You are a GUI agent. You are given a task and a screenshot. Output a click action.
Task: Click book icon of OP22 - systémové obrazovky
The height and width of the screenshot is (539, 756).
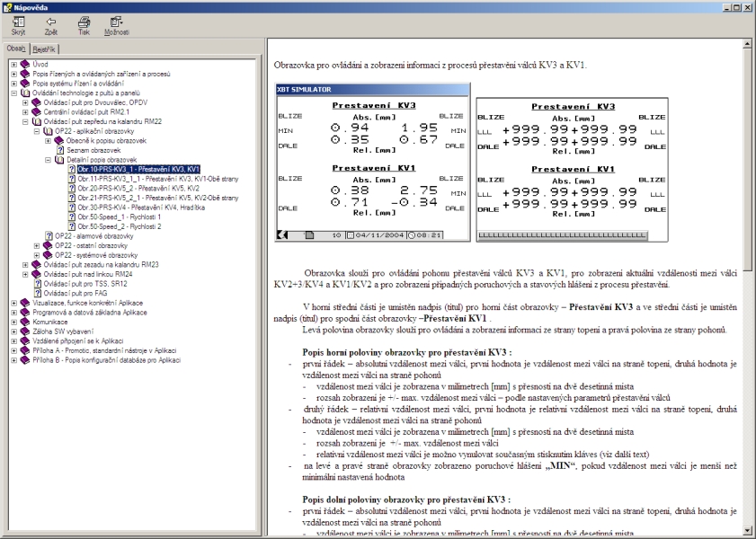(x=48, y=255)
